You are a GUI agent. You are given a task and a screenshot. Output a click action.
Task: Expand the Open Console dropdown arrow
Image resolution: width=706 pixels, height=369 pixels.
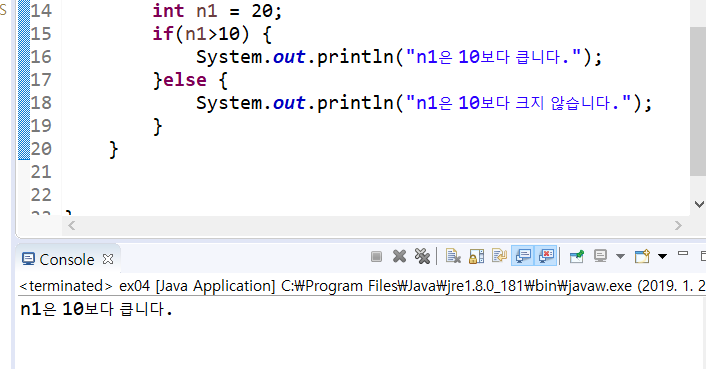pyautogui.click(x=662, y=256)
